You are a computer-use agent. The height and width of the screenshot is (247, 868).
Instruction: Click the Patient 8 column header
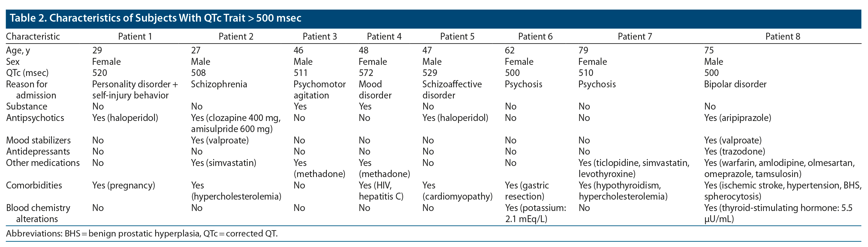coord(782,36)
